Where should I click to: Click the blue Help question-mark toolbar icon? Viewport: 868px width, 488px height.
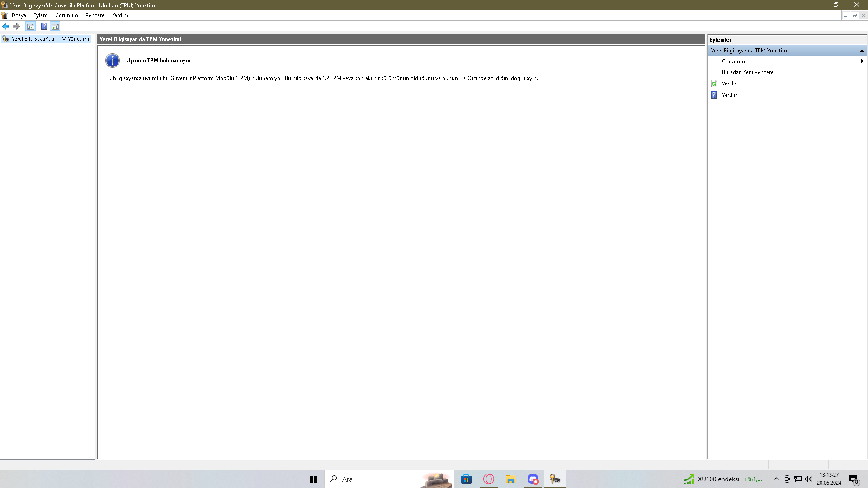(x=44, y=27)
